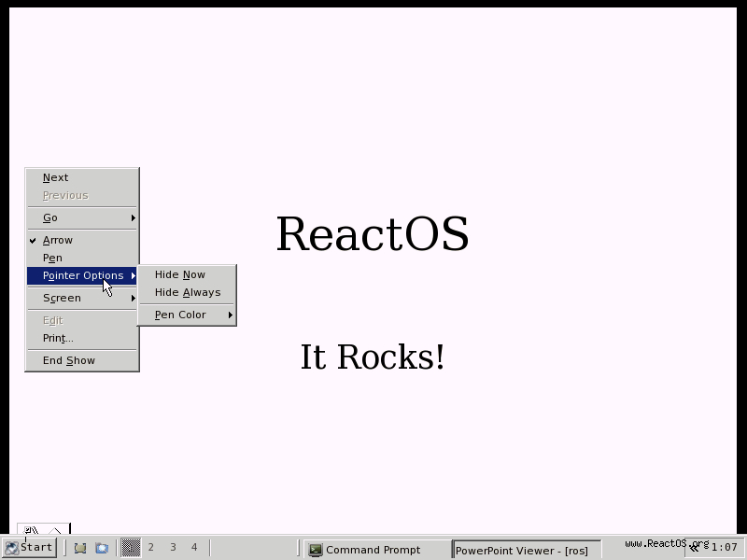Expand the arrow beside Pen Color
This screenshot has height=560, width=747.
230,315
